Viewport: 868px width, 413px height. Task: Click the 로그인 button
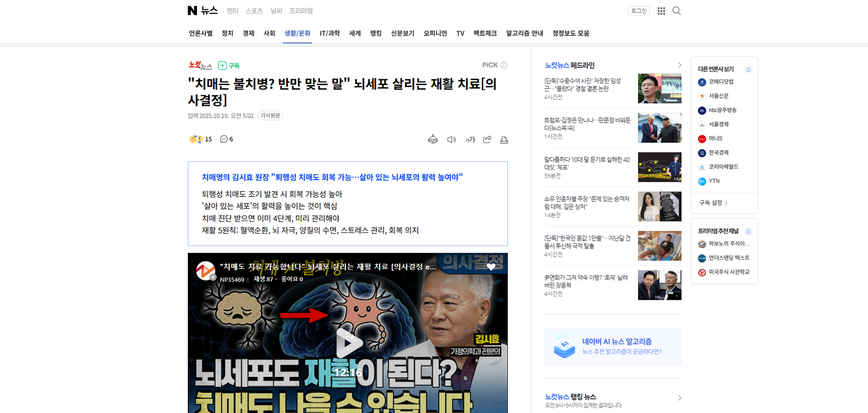pyautogui.click(x=639, y=11)
